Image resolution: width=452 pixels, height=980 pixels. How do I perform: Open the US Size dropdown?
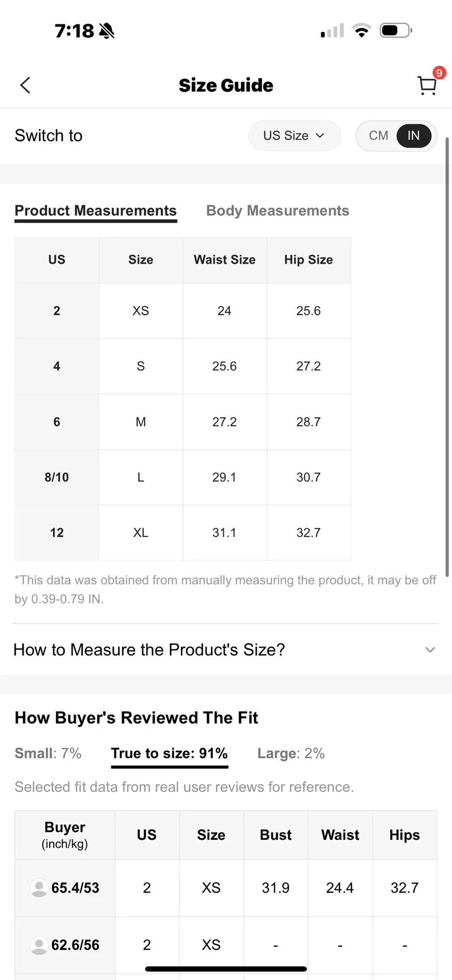click(x=294, y=136)
